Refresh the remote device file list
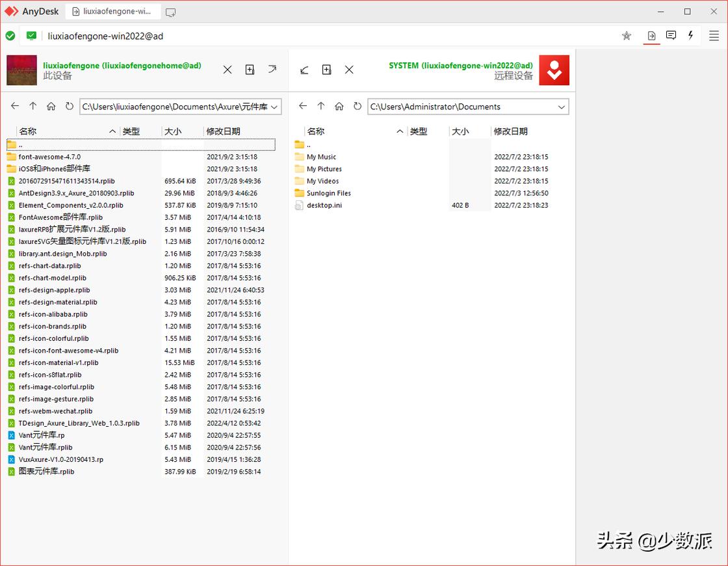 (357, 106)
